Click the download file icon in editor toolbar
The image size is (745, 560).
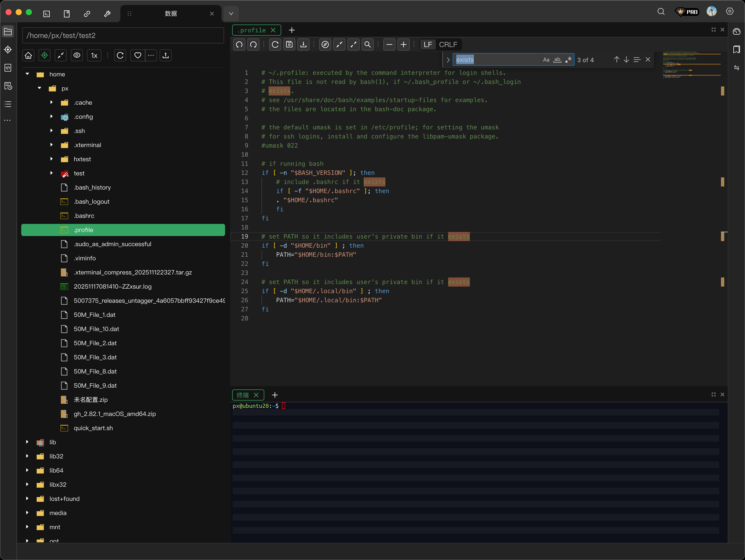tap(303, 44)
